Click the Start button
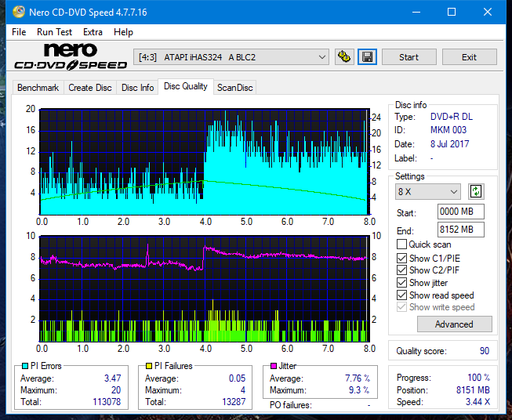Viewport: 512px width, 420px height. coord(409,57)
